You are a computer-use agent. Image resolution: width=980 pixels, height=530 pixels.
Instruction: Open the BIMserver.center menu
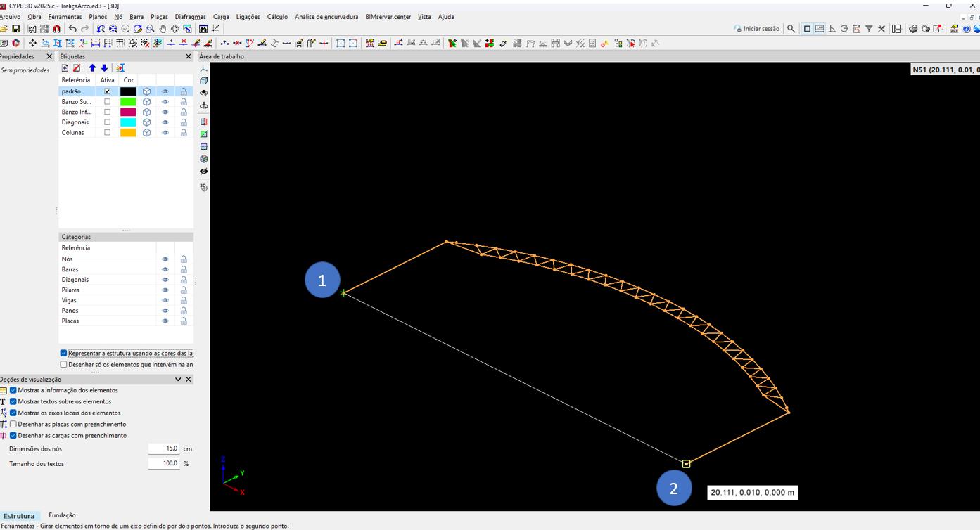click(x=388, y=17)
